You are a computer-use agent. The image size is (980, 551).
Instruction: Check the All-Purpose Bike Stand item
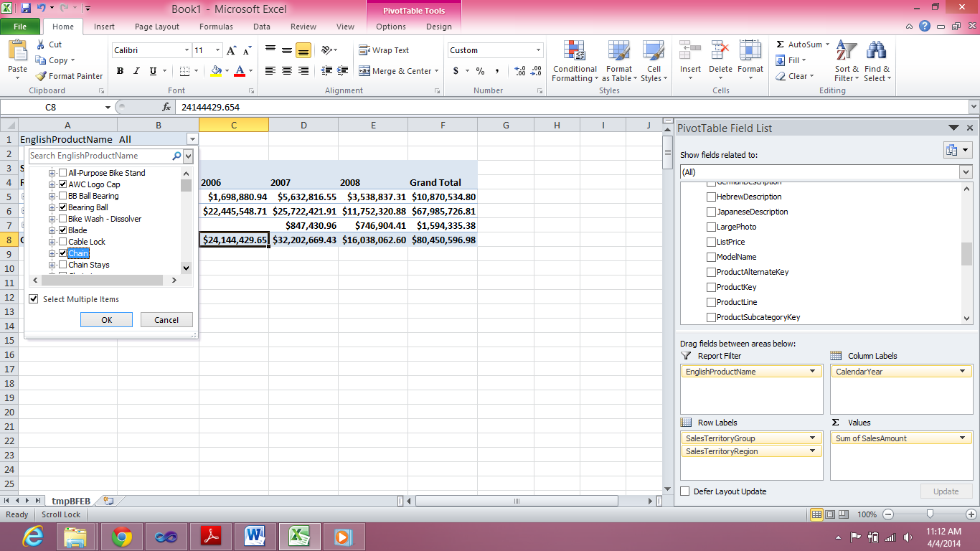[63, 173]
